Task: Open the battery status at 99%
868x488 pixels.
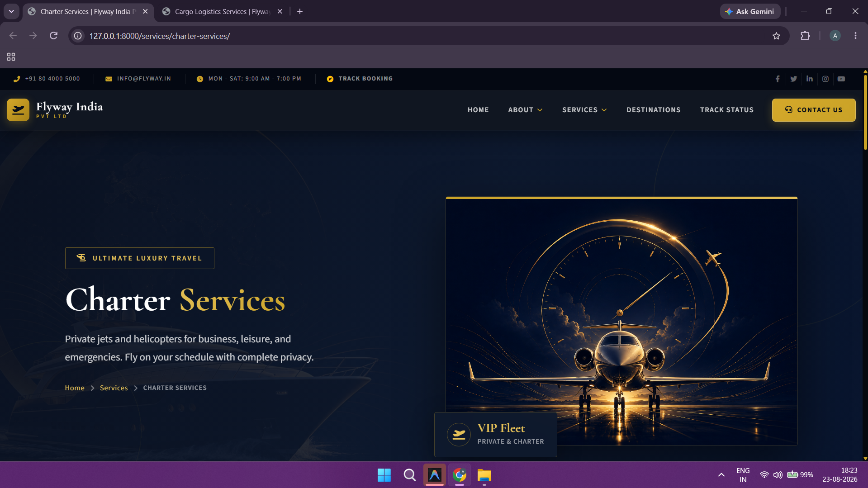Action: (800, 475)
